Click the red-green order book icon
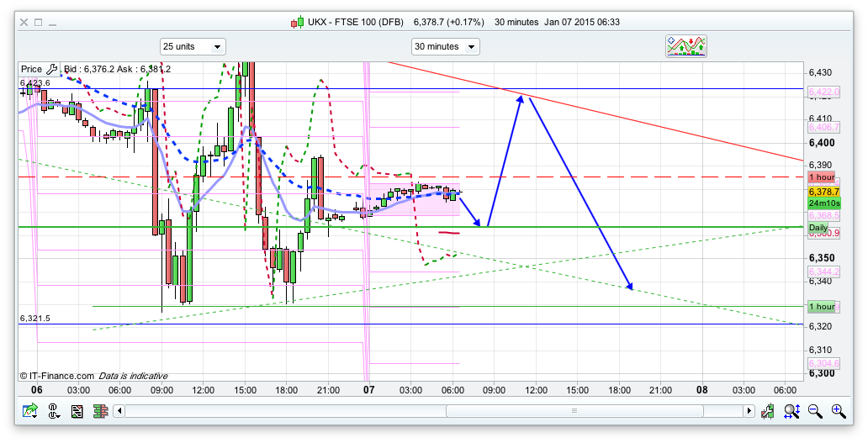 [99, 411]
